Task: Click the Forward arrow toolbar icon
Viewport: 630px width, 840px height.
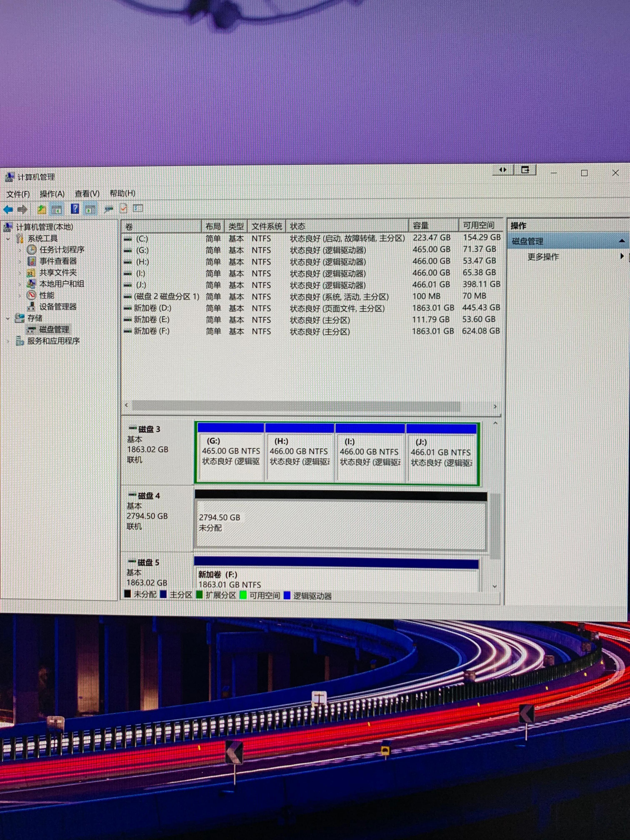Action: 22,209
